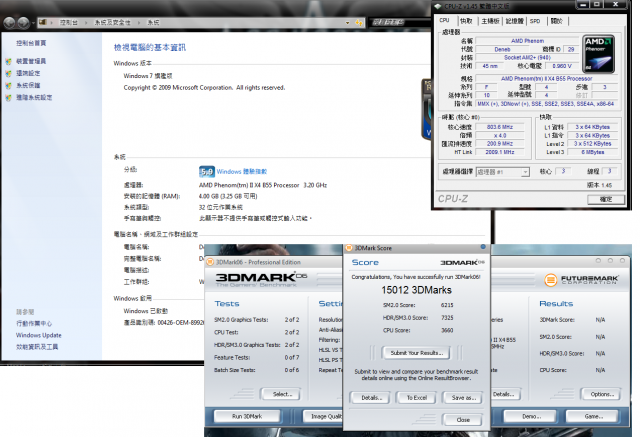Viewport: 640px width, 437px height.
Task: Open the 處理器 #1 selection dropdown
Action: (x=503, y=172)
